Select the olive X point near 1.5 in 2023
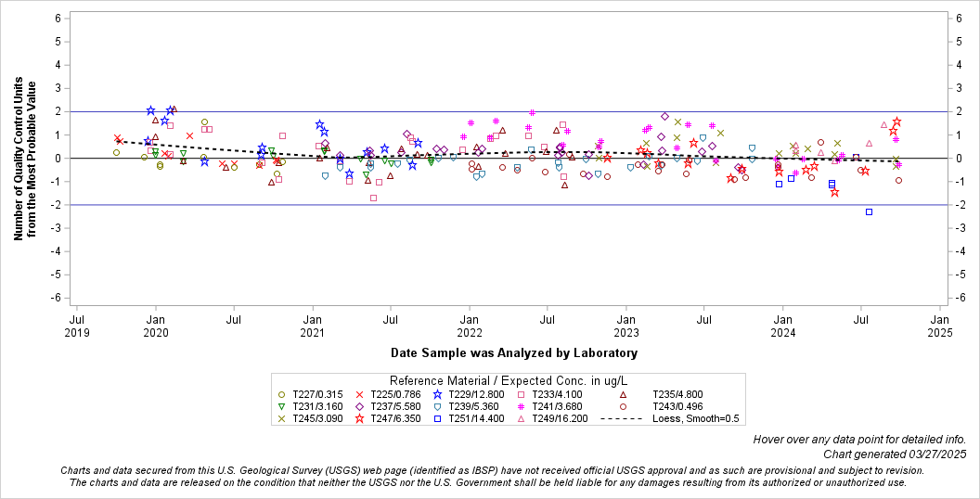 (x=677, y=122)
